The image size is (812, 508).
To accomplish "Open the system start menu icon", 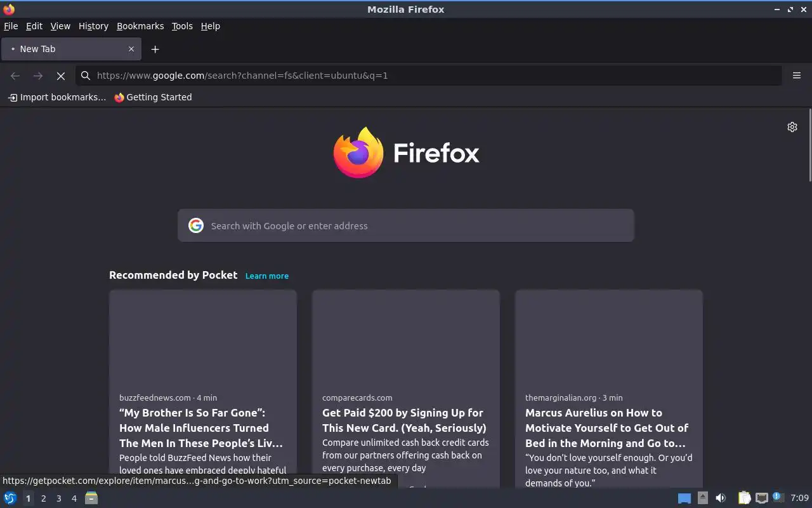I will click(10, 498).
